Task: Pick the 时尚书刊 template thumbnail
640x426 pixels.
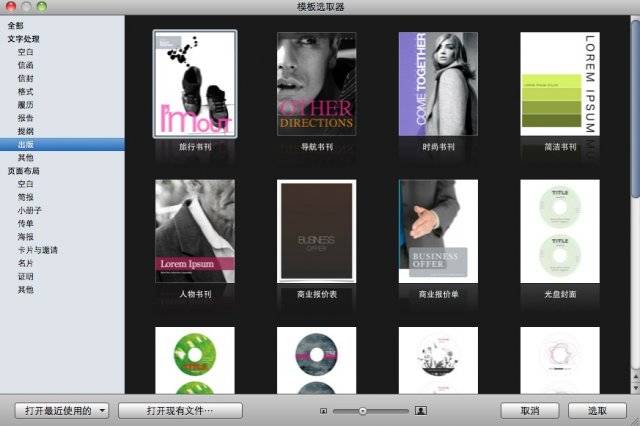Action: point(438,84)
